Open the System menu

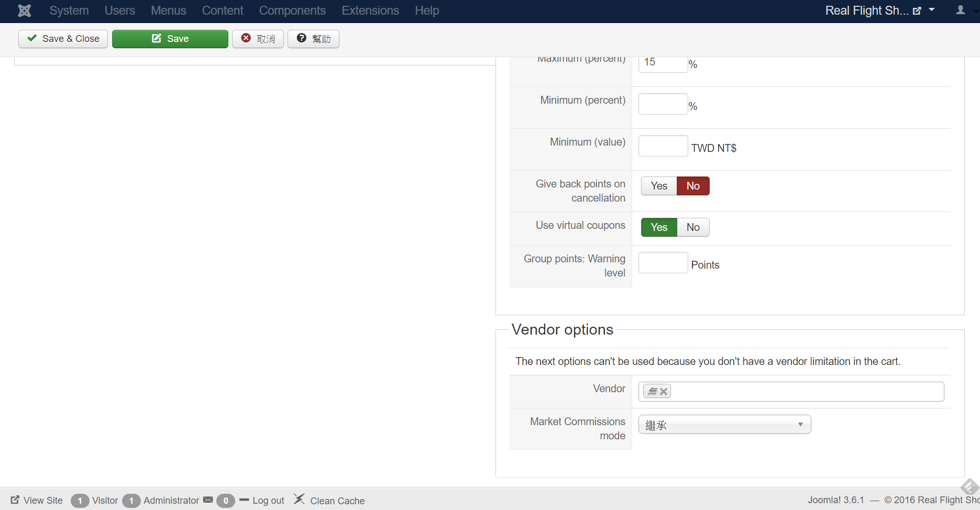coord(69,10)
